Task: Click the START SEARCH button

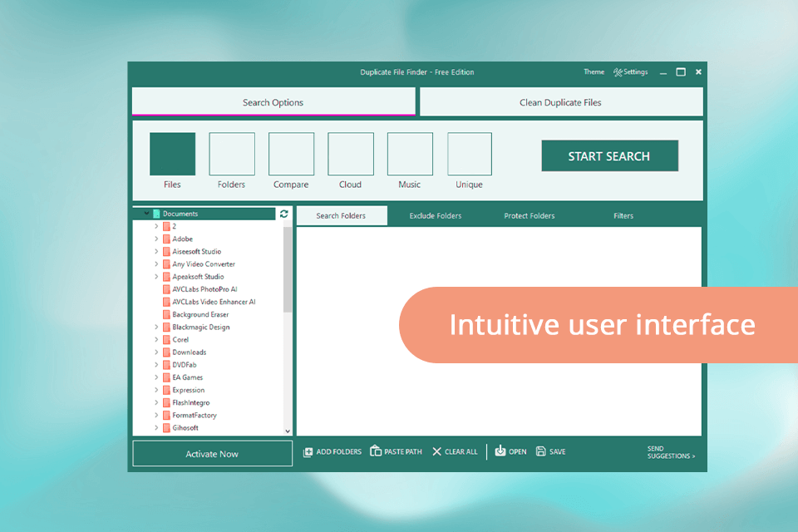Action: 609,155
